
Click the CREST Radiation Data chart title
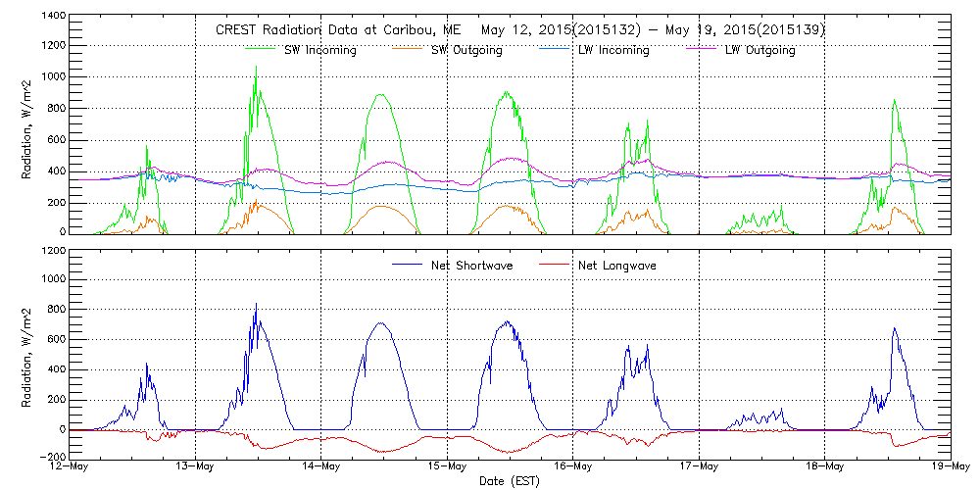click(x=520, y=30)
